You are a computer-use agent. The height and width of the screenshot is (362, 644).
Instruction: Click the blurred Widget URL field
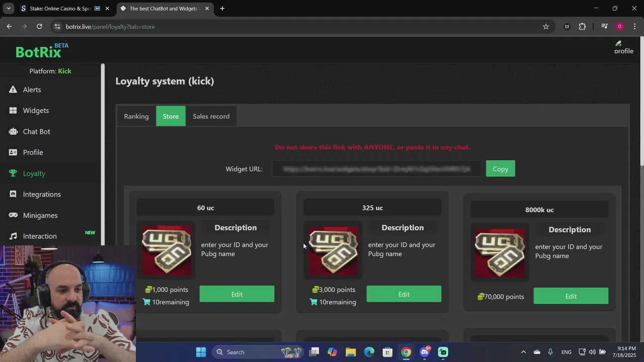coord(376,169)
